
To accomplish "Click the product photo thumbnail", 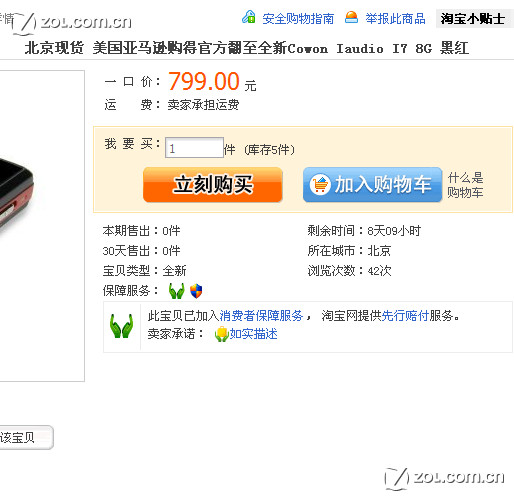I will tap(42, 226).
